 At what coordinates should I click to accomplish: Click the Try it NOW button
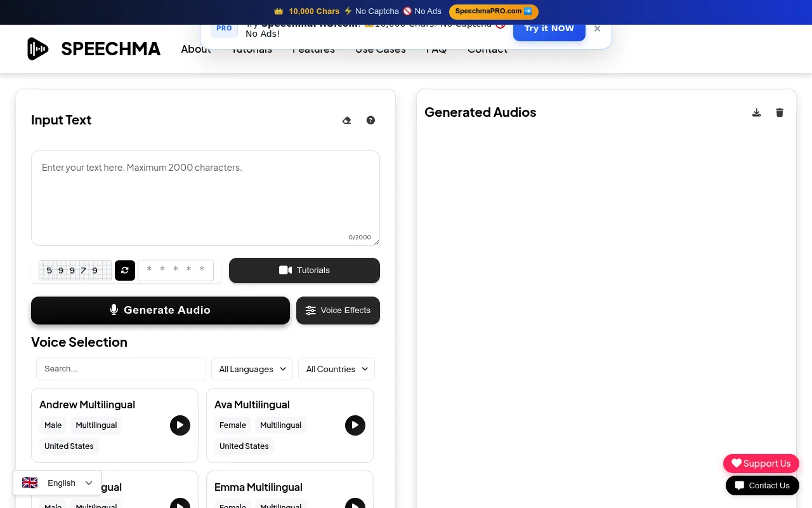click(549, 29)
